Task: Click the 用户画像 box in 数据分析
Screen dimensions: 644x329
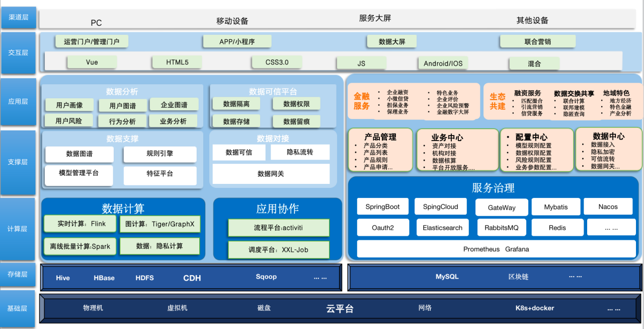Action: click(69, 105)
